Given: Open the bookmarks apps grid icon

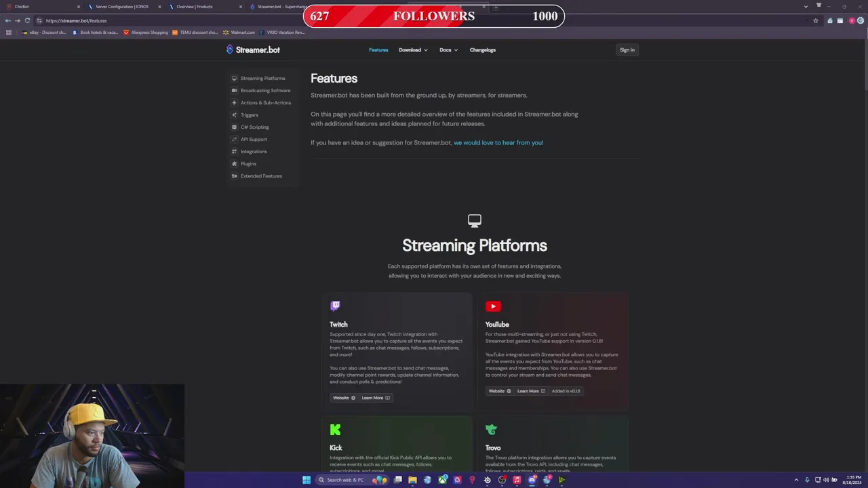Looking at the screenshot, I should coord(8,32).
